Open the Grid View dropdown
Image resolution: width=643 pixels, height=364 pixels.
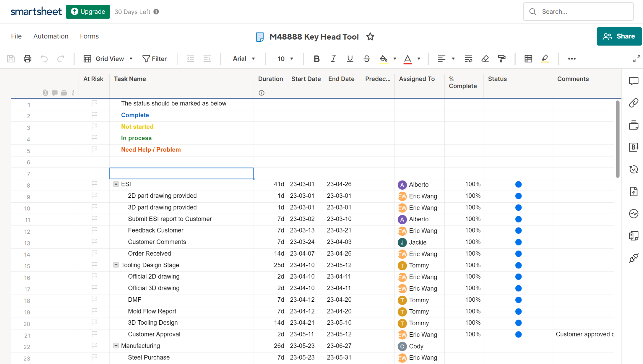(108, 59)
